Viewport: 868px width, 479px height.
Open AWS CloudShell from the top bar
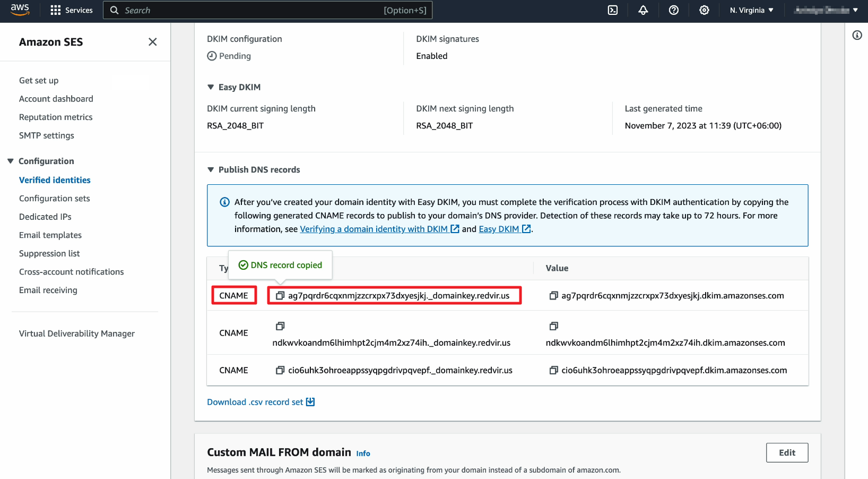[x=613, y=10]
